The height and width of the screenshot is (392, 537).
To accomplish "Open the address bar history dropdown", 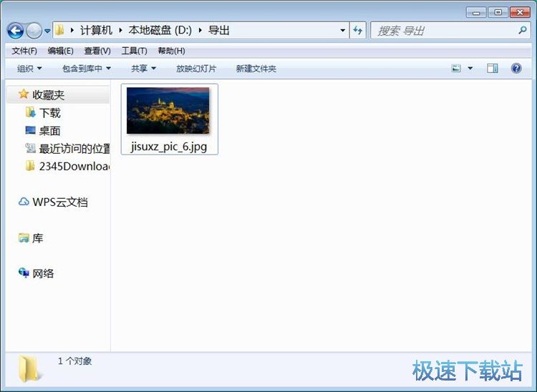I will point(342,31).
